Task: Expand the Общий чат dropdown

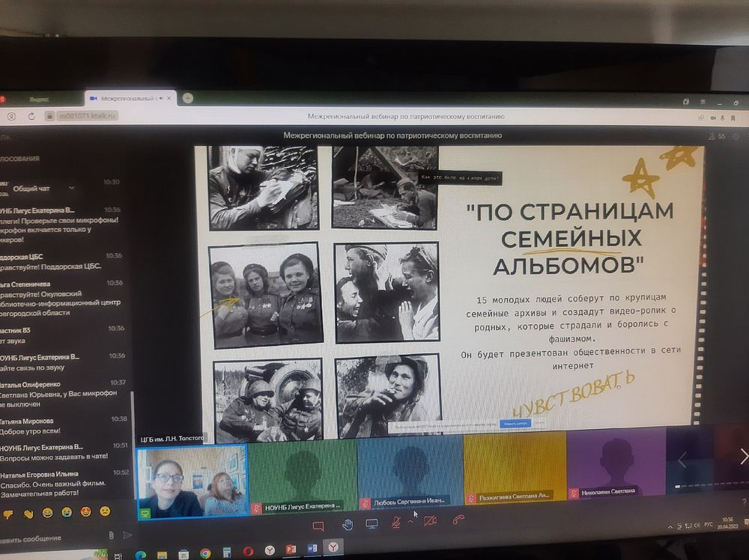Action: pos(72,188)
